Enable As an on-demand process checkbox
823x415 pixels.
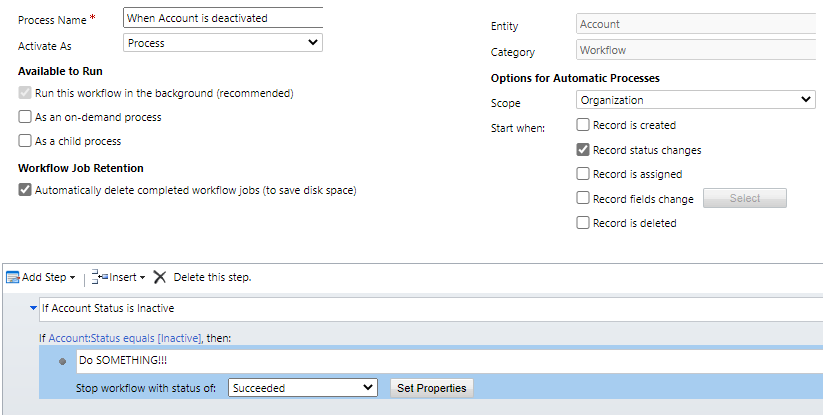click(x=25, y=116)
